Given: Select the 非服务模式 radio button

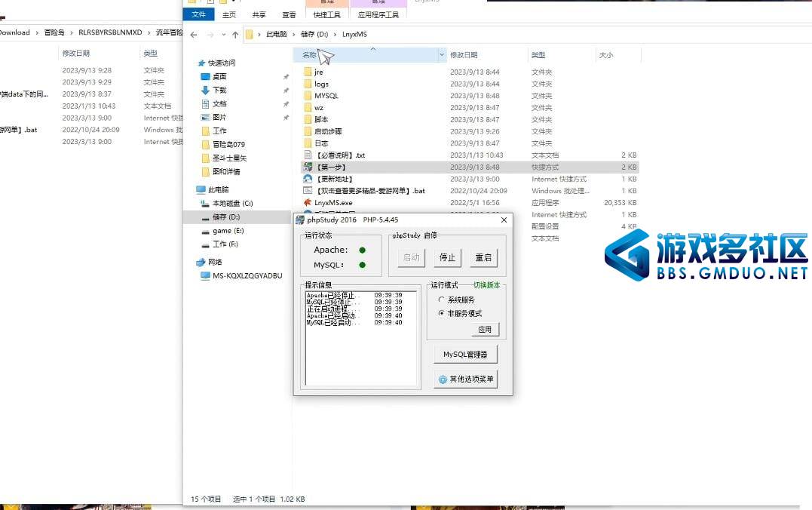Looking at the screenshot, I should coord(441,313).
